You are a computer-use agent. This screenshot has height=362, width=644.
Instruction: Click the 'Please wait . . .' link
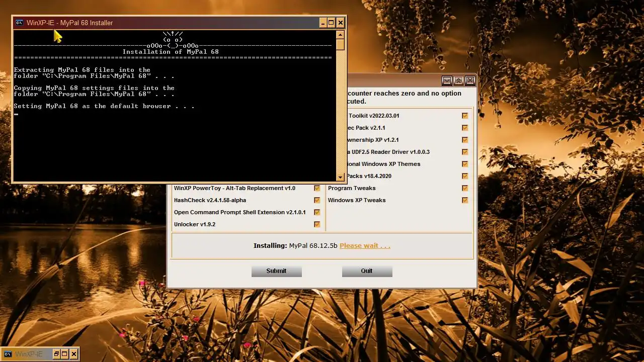(x=365, y=246)
